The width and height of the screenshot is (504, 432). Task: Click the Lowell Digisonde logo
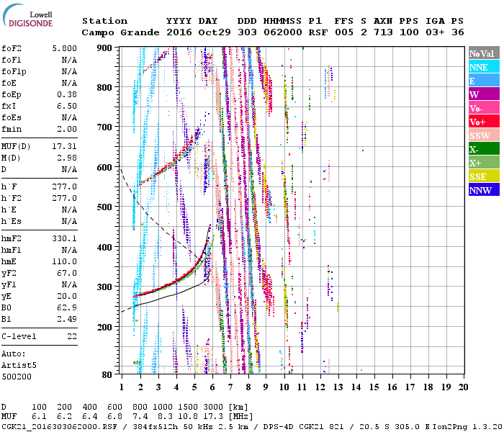27,15
